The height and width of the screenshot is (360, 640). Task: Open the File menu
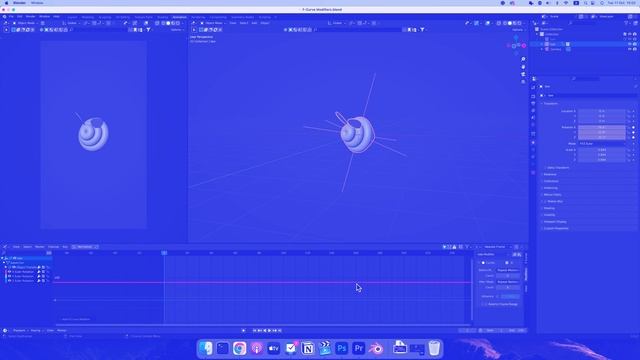tap(11, 17)
